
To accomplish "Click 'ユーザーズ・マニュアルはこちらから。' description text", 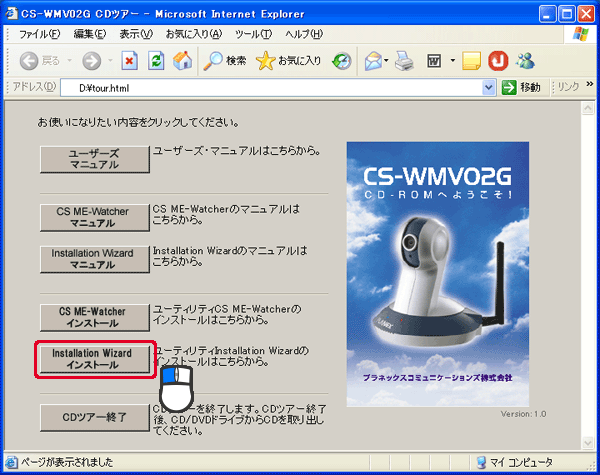I will 236,151.
